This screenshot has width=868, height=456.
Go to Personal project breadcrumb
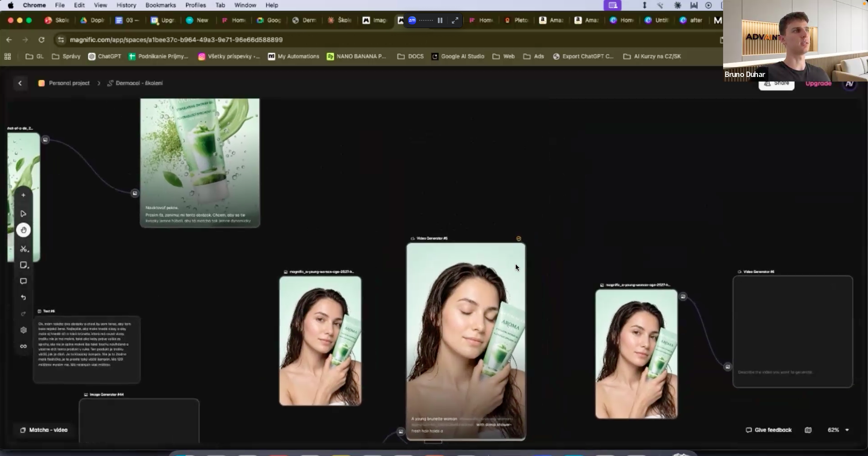pos(64,83)
